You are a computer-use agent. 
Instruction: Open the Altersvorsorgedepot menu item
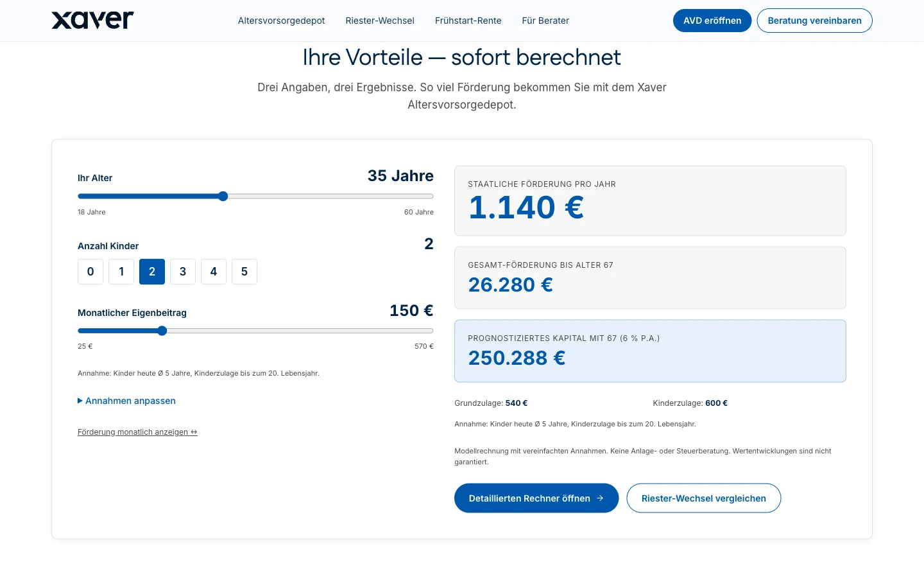281,21
